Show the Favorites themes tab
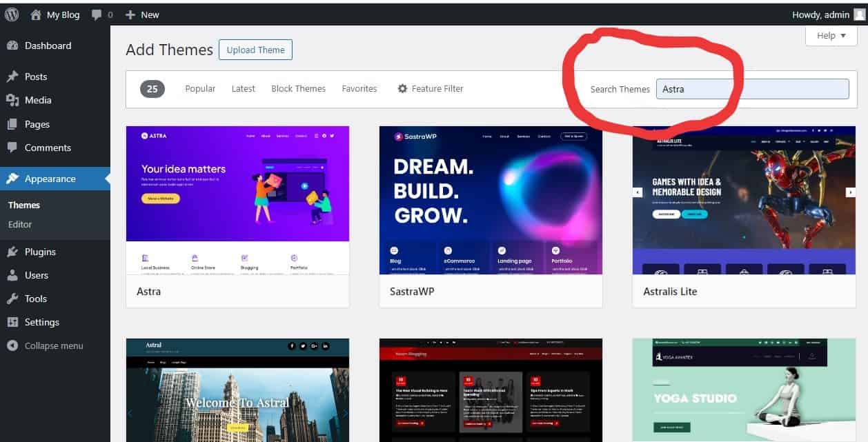 pos(359,88)
